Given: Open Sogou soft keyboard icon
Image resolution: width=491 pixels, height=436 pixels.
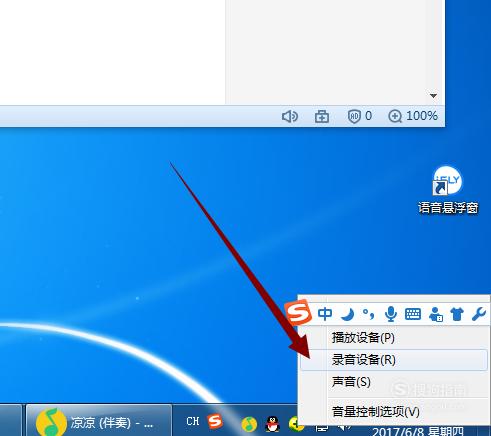Looking at the screenshot, I should pos(413,314).
